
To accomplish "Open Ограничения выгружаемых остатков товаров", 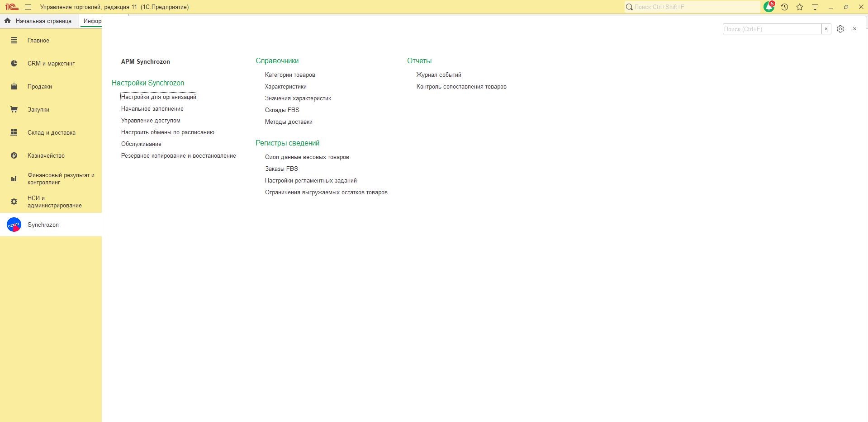I will pos(326,192).
